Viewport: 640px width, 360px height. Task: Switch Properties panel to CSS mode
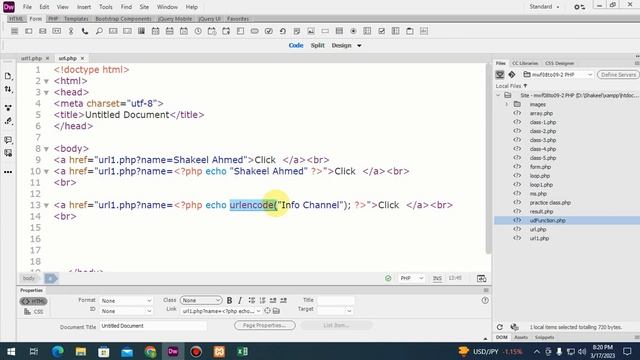click(33, 311)
